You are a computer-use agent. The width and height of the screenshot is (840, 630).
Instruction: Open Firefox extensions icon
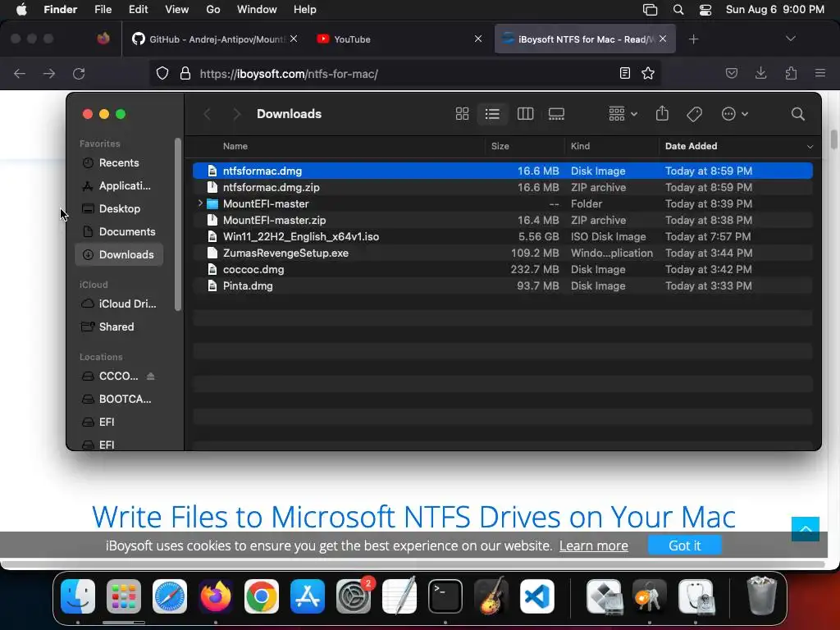[x=791, y=73]
